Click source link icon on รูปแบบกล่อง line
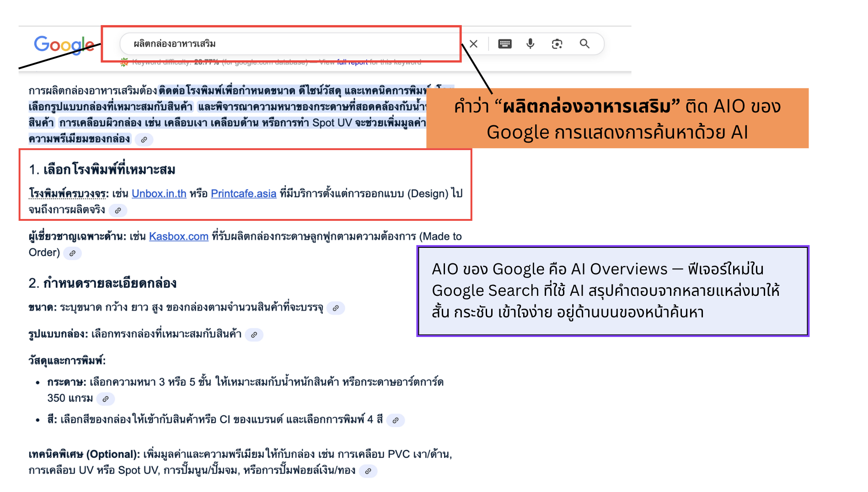Viewport: 868px width, 492px height. click(254, 335)
